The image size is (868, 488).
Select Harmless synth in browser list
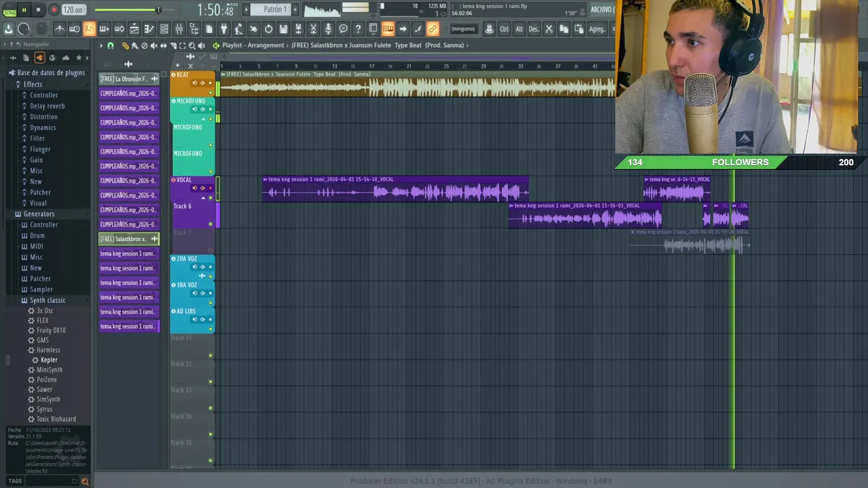(48, 350)
